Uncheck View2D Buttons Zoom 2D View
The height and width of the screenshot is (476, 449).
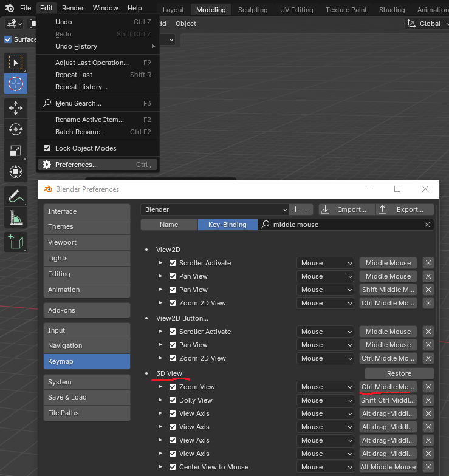pos(173,358)
